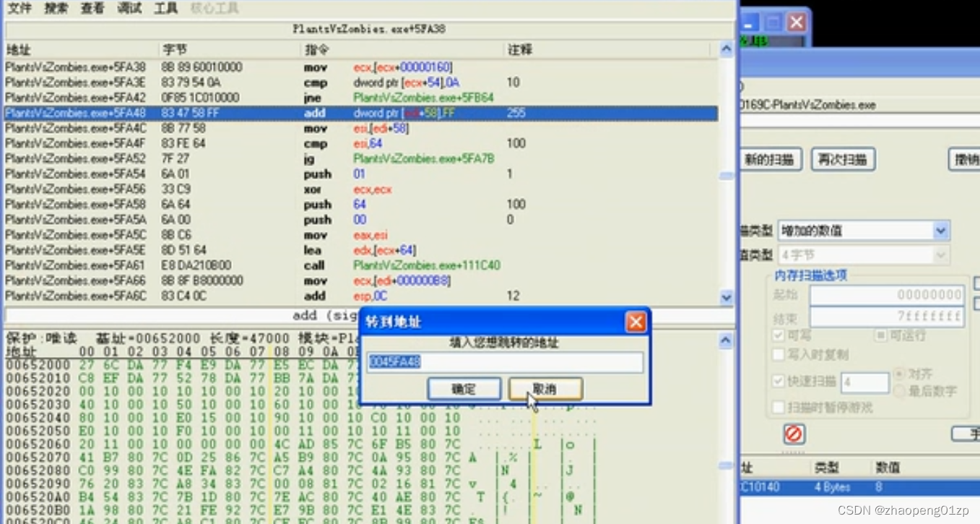Click the address field containing 0045FA48
Viewport: 980px width, 524px height.
pos(505,362)
